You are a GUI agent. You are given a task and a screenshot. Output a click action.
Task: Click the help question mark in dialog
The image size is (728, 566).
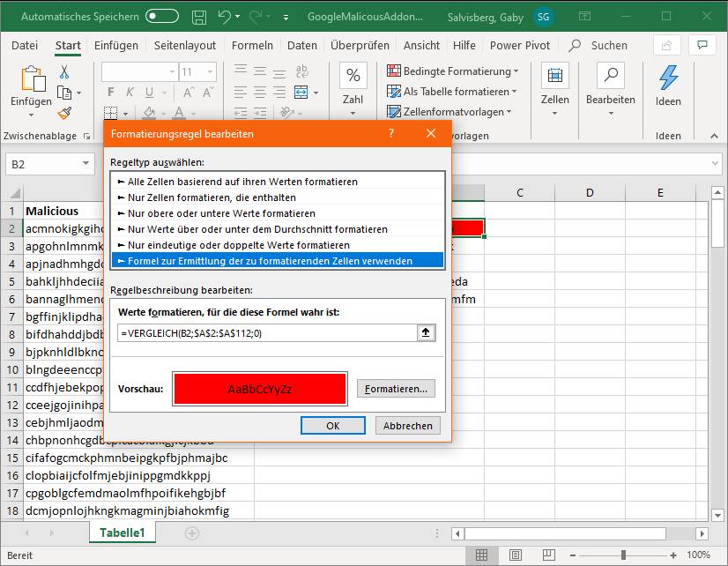390,133
